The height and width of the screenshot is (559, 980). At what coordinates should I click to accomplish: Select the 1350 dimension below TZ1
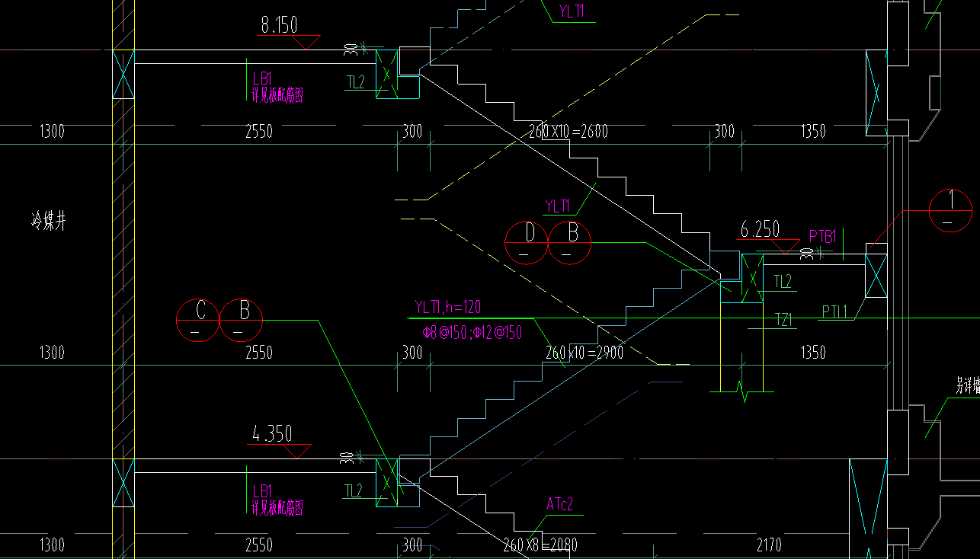click(x=813, y=353)
